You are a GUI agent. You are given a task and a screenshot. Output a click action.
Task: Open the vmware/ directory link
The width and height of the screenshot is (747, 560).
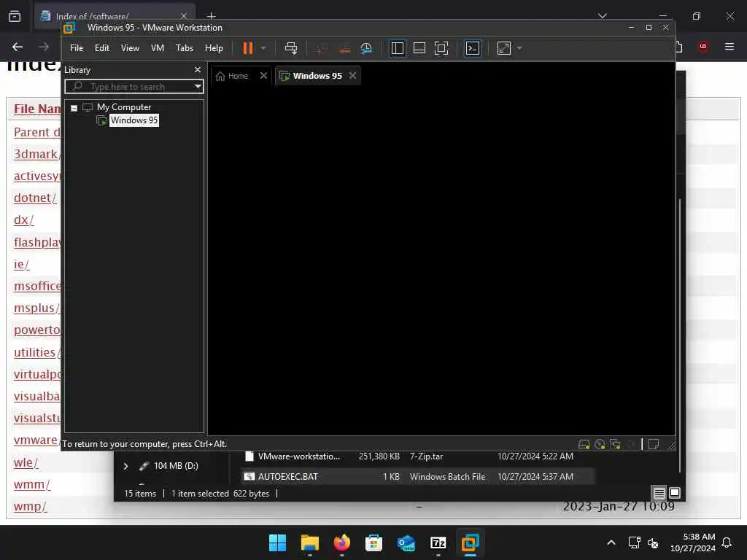pyautogui.click(x=36, y=440)
